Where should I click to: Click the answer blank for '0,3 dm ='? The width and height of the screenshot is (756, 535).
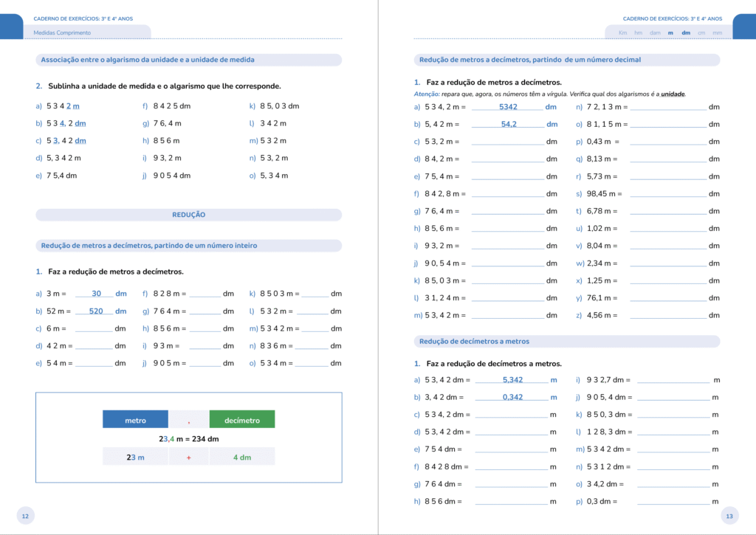(673, 502)
